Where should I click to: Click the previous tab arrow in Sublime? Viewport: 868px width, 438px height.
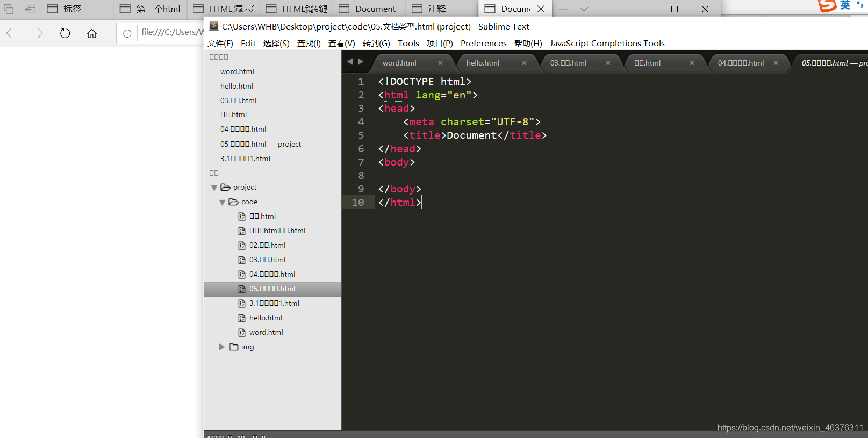click(350, 62)
